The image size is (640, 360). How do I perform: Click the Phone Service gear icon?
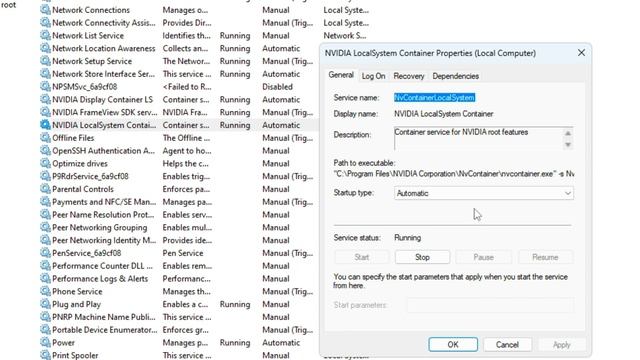[x=45, y=291]
